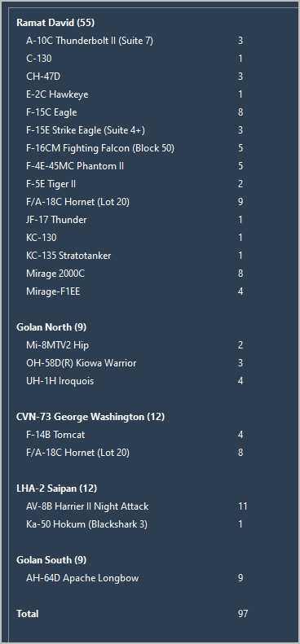
Task: Select the Ramat David (55) header
Action: point(55,23)
